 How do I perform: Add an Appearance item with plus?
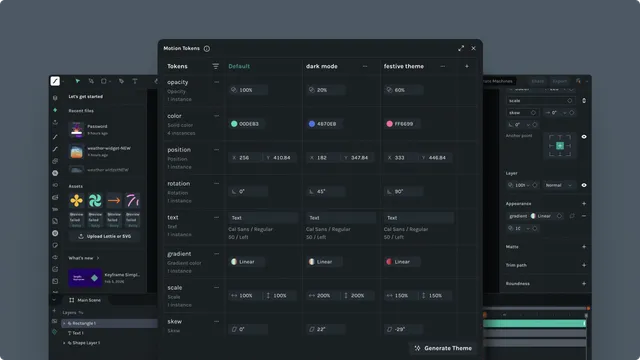click(x=584, y=204)
